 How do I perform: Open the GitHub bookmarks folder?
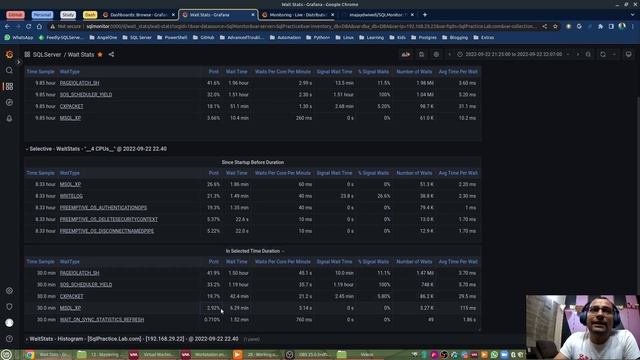tap(203, 37)
